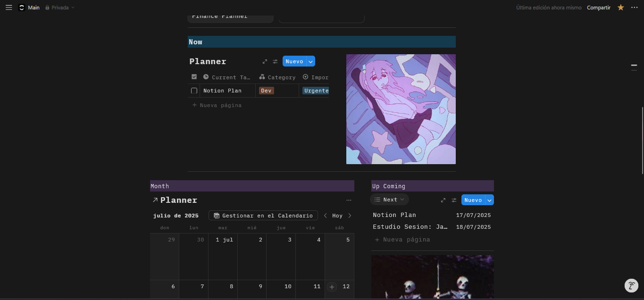Check the Notion Plan task checkbox

pyautogui.click(x=194, y=91)
